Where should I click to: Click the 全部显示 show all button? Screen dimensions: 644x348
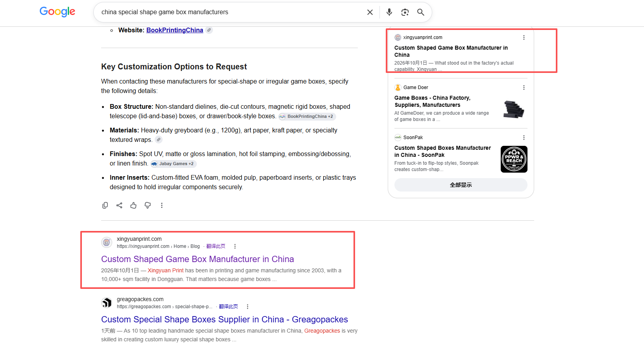pyautogui.click(x=461, y=185)
